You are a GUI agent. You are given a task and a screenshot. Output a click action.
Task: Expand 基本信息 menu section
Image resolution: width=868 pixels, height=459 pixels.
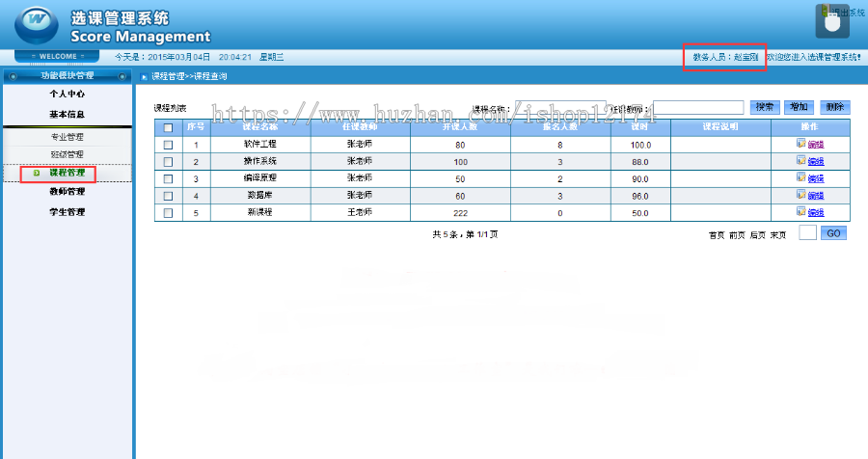[x=67, y=115]
